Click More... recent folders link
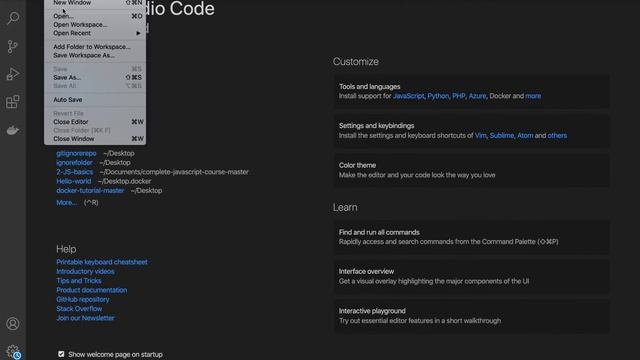640x360 pixels. (67, 202)
